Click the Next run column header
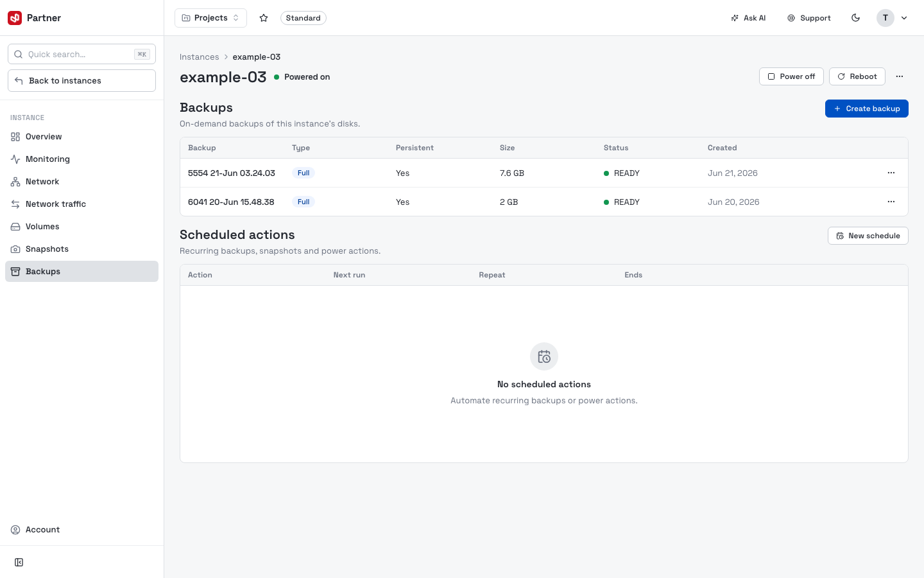 click(349, 275)
